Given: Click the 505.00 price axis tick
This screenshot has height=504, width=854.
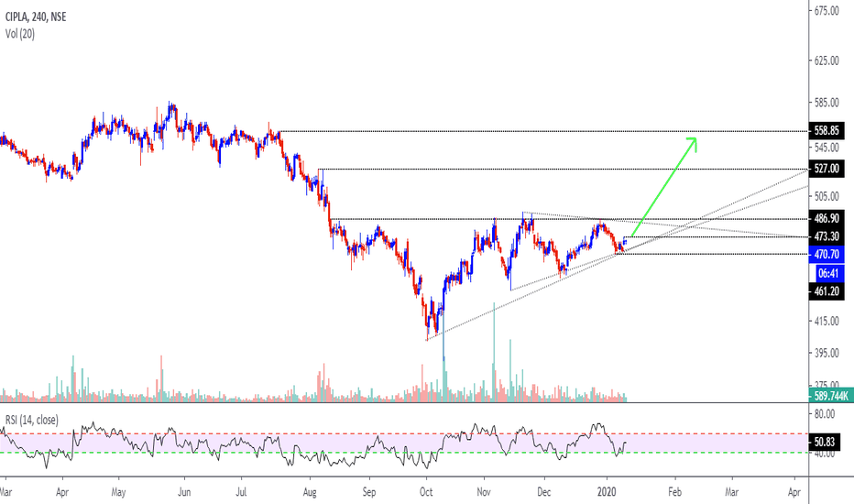Looking at the screenshot, I should 827,196.
